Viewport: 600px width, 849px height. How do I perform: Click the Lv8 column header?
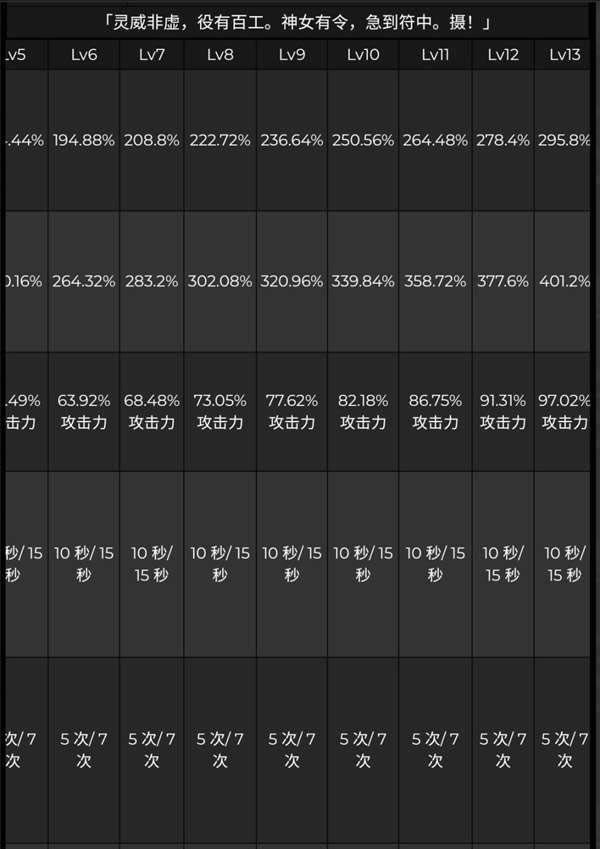click(x=220, y=54)
